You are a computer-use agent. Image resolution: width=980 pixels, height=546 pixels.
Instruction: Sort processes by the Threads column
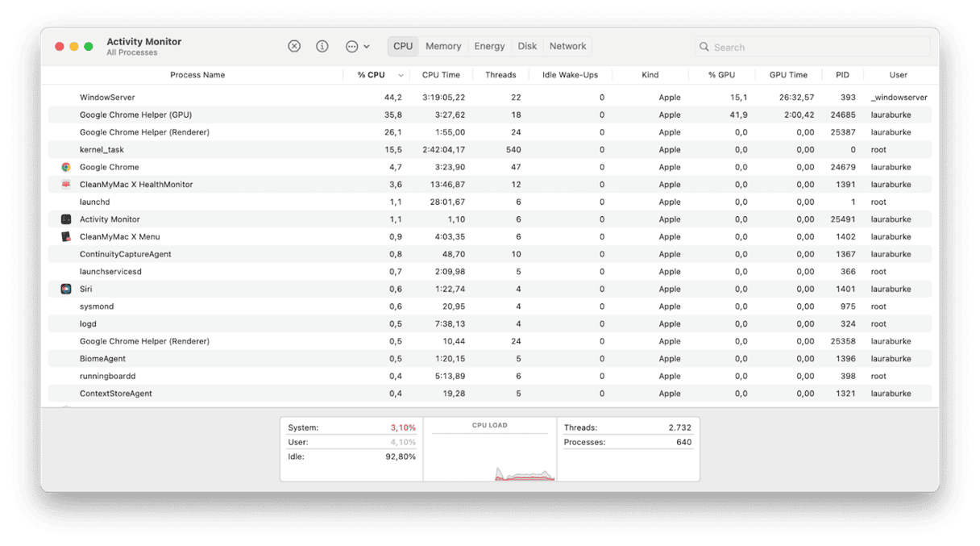500,74
